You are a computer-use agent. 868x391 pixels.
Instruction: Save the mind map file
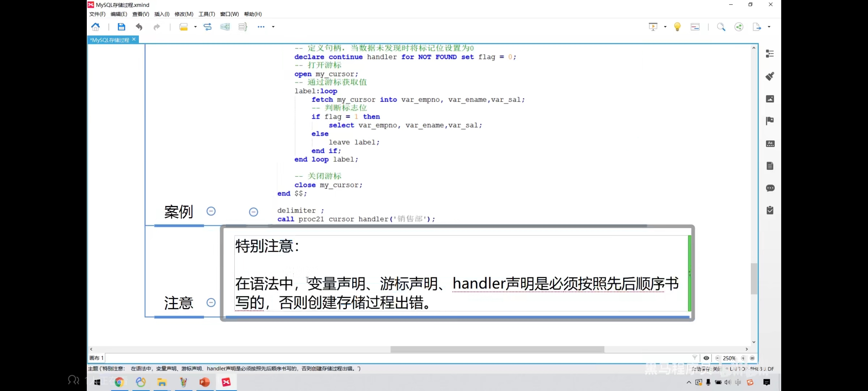121,27
